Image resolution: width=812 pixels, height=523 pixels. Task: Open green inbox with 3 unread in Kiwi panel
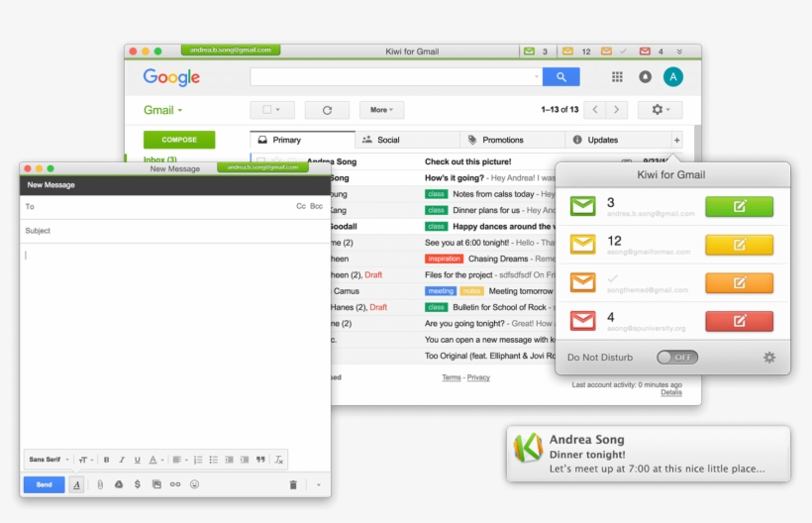pyautogui.click(x=582, y=206)
